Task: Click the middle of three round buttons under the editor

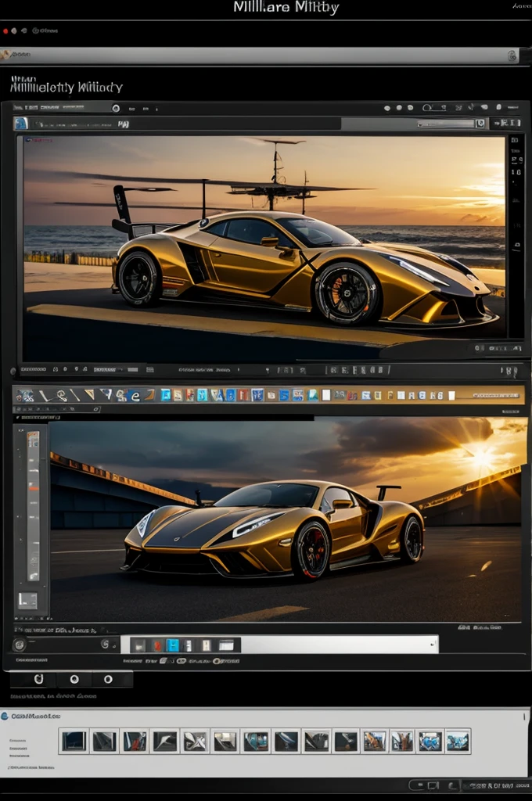Action: 74,679
